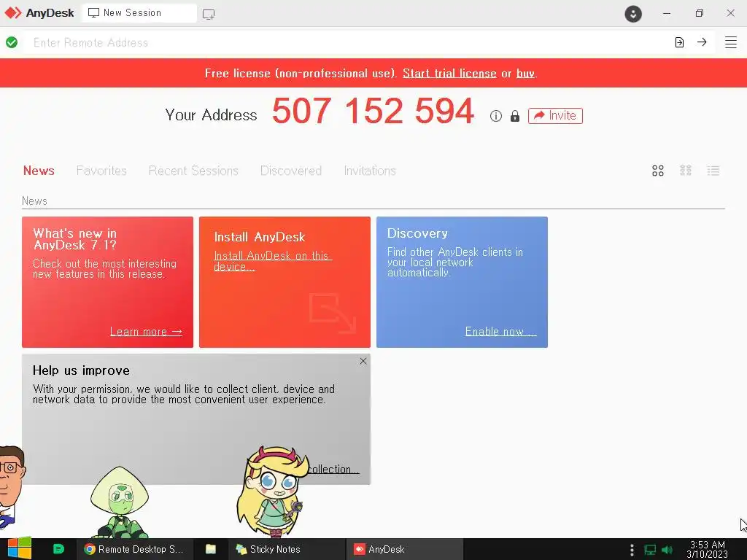This screenshot has height=560, width=747.
Task: Switch to Discovered tab
Action: click(x=291, y=171)
